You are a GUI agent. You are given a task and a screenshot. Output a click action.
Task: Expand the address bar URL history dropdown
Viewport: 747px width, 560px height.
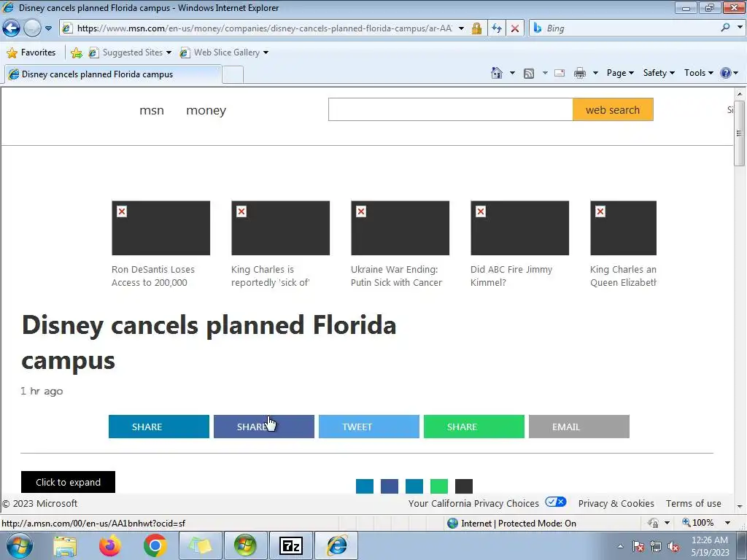(x=461, y=28)
